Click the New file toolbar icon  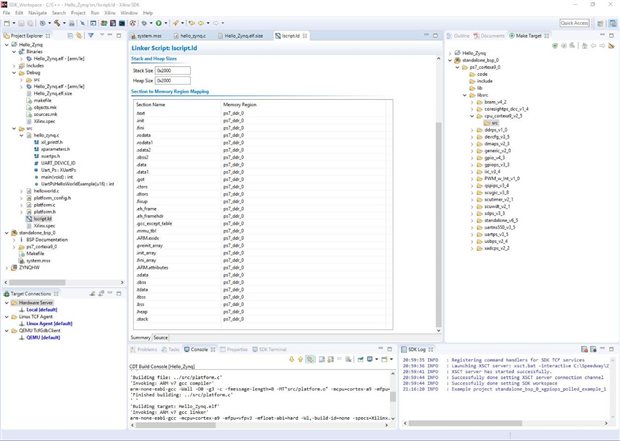(8, 21)
